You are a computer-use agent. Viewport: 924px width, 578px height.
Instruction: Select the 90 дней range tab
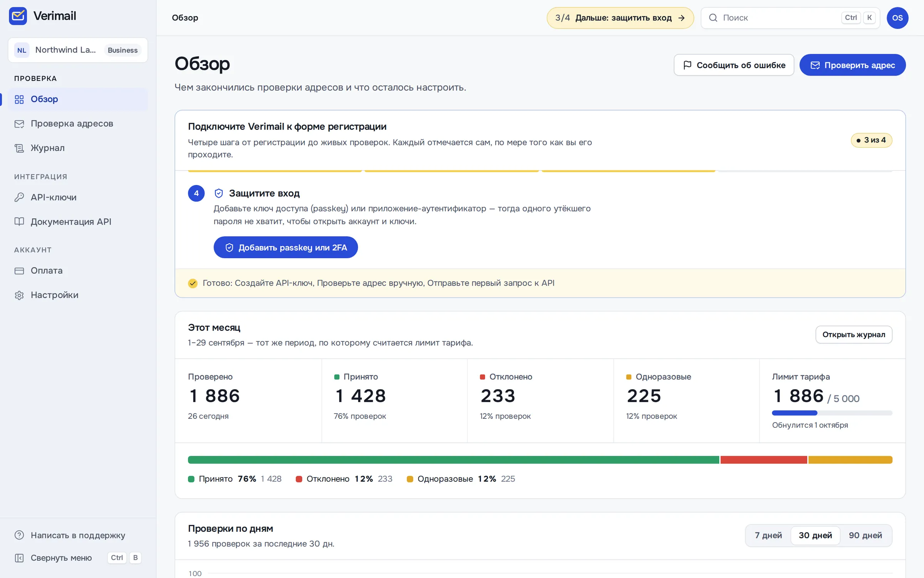865,535
